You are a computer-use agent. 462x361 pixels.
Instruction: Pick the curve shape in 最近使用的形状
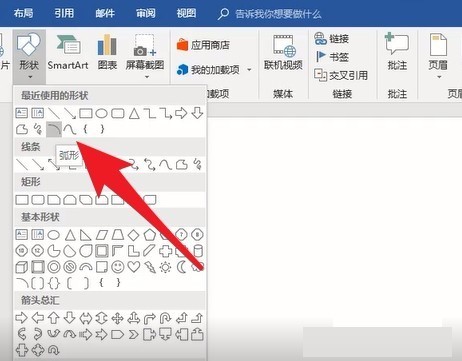click(70, 129)
